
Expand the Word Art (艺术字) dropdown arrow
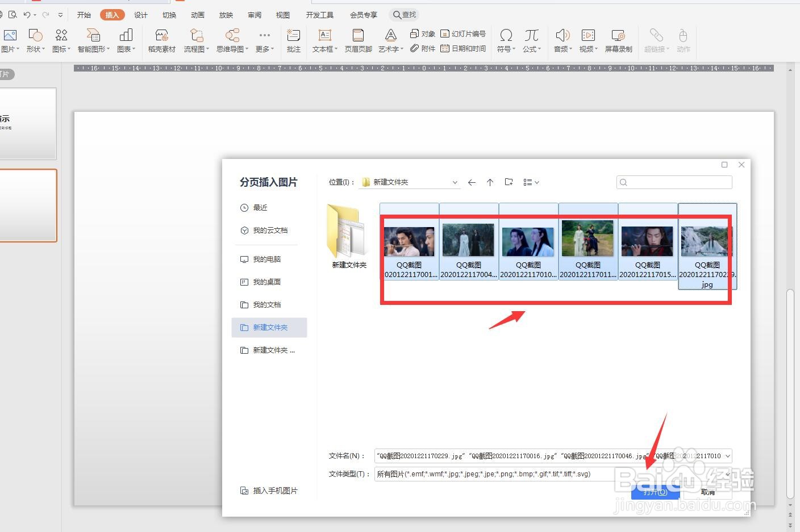point(402,49)
